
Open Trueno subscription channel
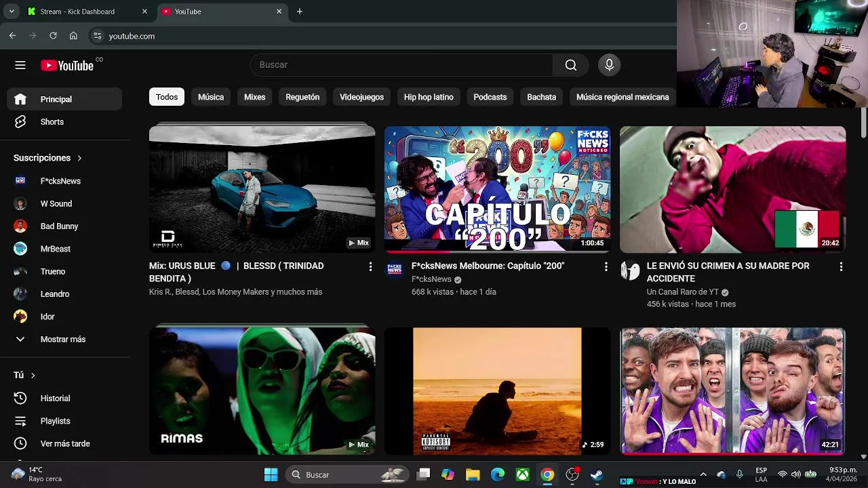(64, 271)
